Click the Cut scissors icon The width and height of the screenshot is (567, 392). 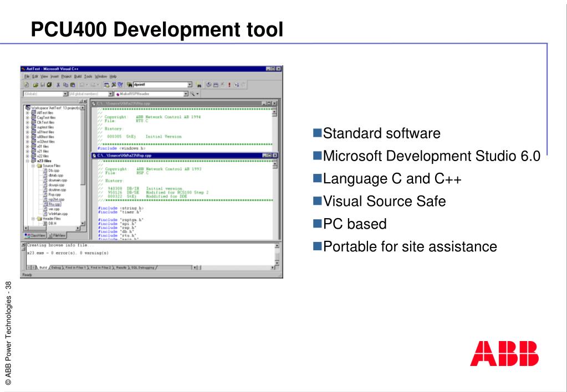point(58,85)
